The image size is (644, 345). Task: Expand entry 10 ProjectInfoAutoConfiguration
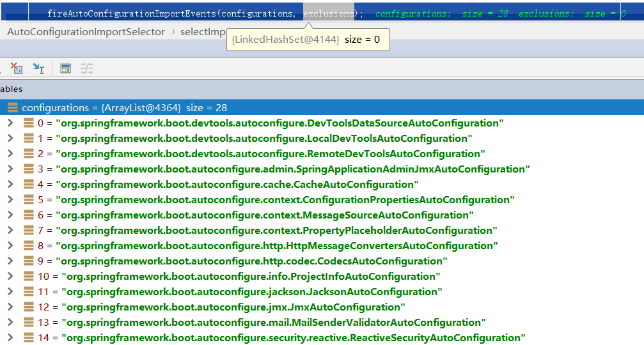(11, 276)
